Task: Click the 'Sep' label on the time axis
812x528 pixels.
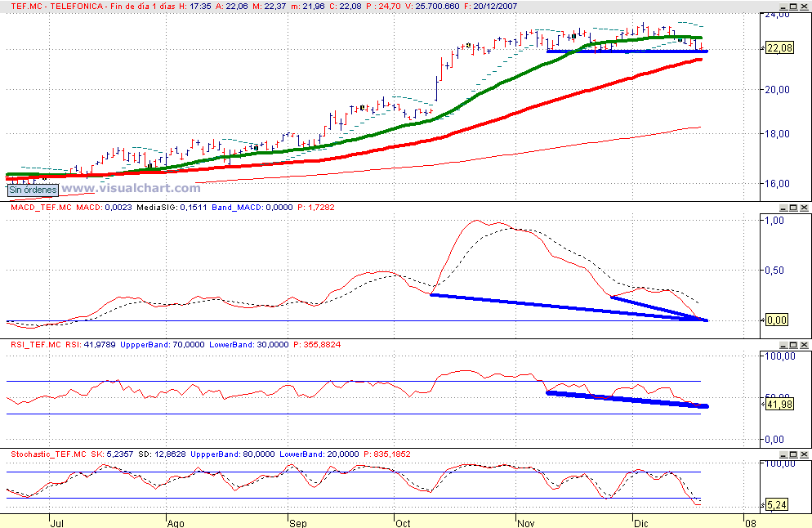Action: [298, 523]
